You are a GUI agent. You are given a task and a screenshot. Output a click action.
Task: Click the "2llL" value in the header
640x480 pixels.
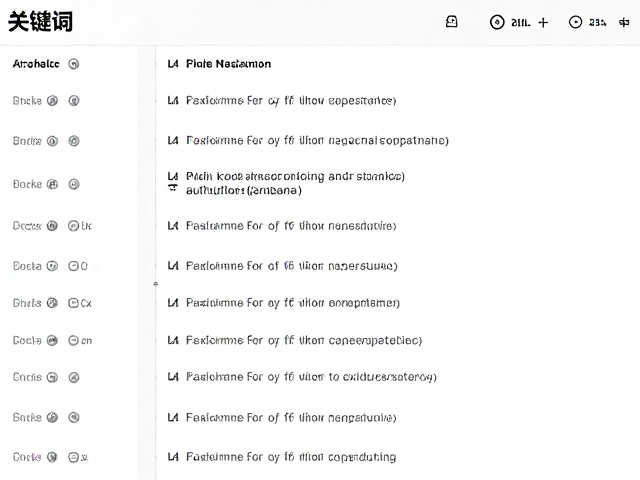(x=520, y=23)
